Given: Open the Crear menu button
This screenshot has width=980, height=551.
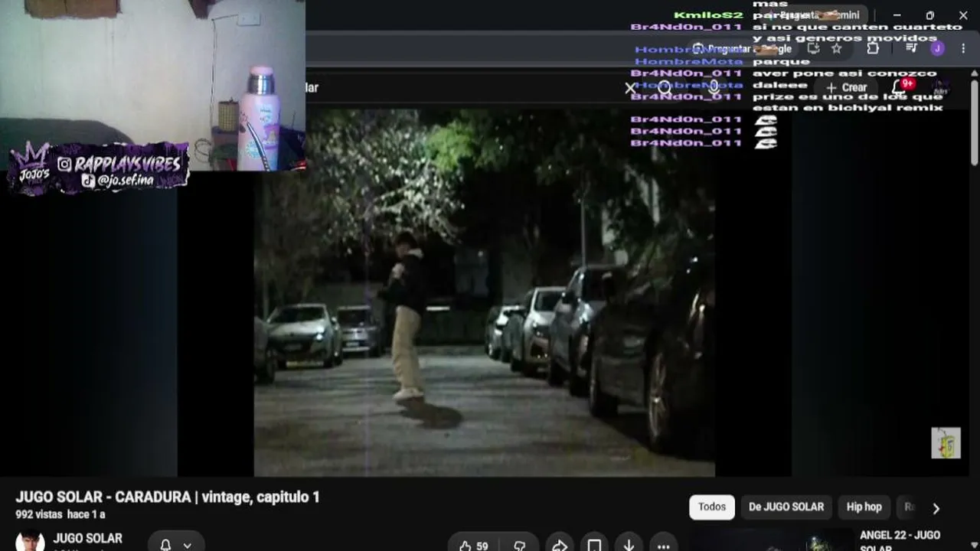Looking at the screenshot, I should pyautogui.click(x=847, y=87).
